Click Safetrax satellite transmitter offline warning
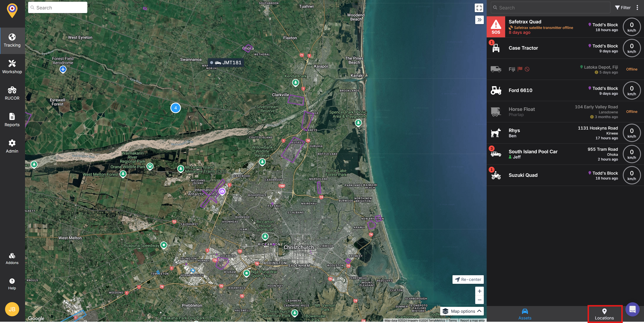The height and width of the screenshot is (323, 644). click(x=541, y=28)
